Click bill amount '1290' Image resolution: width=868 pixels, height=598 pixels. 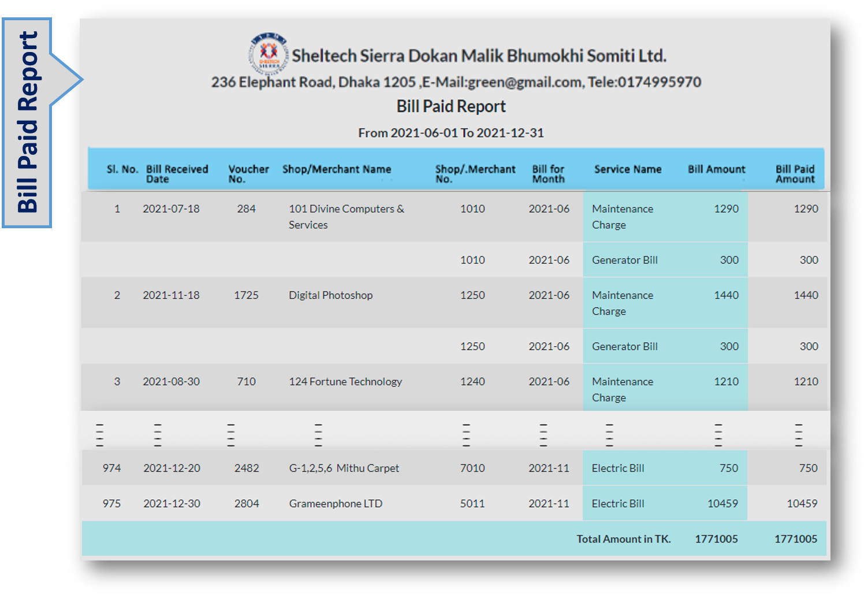tap(727, 209)
